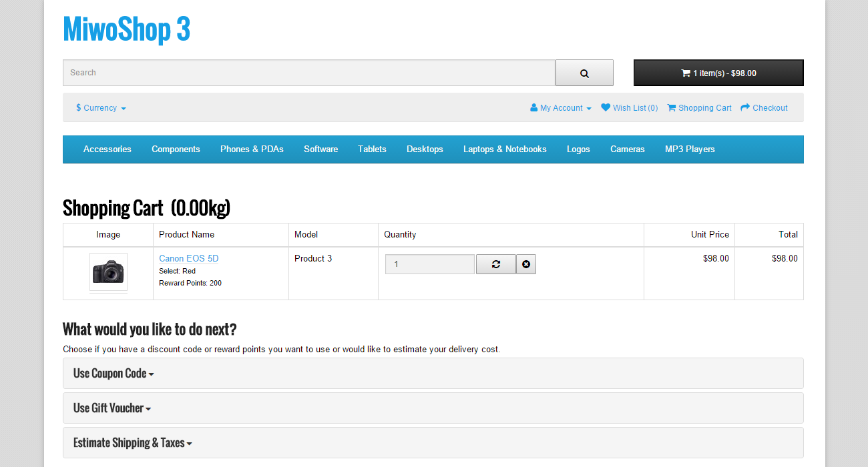Click the person icon beside My Account
Image resolution: width=868 pixels, height=467 pixels.
pos(533,107)
